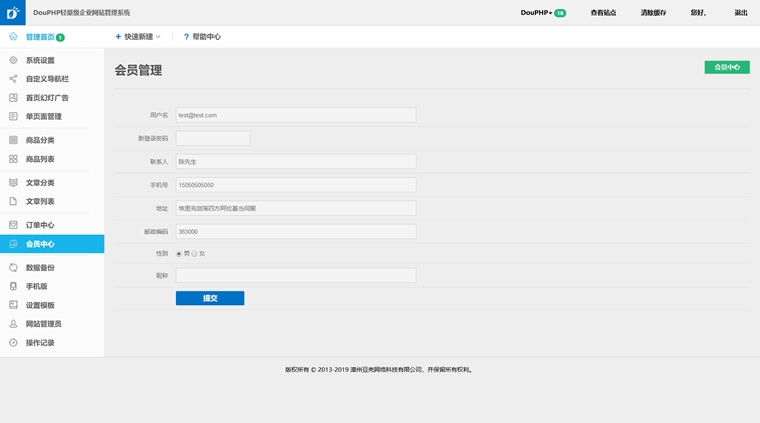This screenshot has width=760, height=423.
Task: Open 系统设置 via its gear icon
Action: click(x=13, y=60)
